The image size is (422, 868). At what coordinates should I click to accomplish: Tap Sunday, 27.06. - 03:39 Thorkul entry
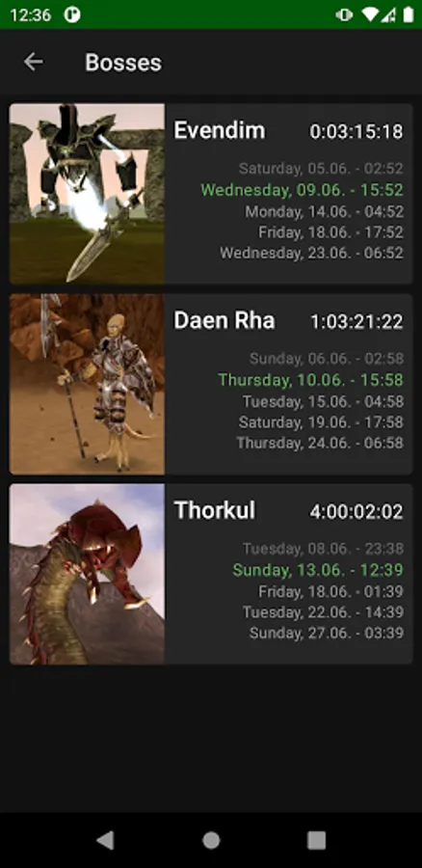pos(327,634)
